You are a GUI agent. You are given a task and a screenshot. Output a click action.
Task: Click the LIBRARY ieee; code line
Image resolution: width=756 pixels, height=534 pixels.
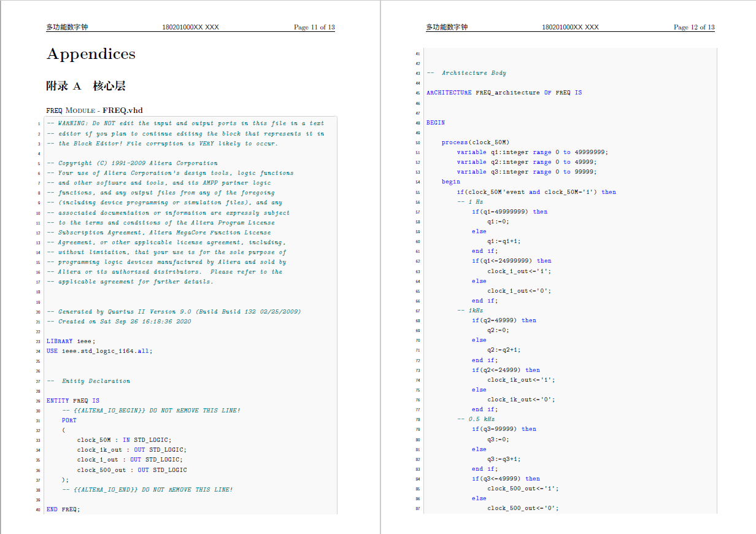(71, 341)
